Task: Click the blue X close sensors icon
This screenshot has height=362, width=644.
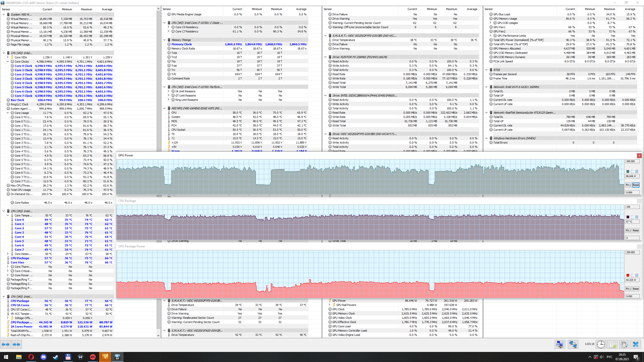Action: [636, 344]
